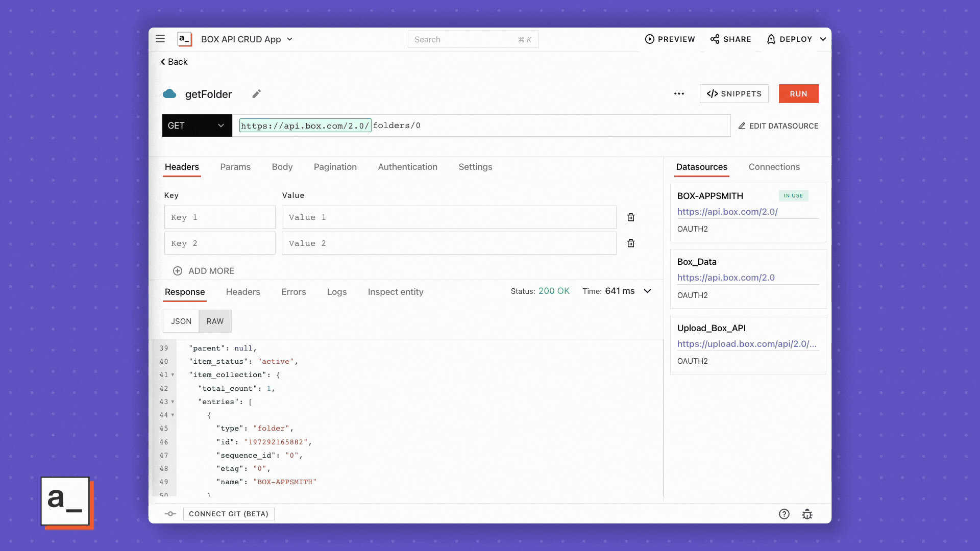Switch to the Body tab
This screenshot has width=980, height=551.
click(282, 167)
